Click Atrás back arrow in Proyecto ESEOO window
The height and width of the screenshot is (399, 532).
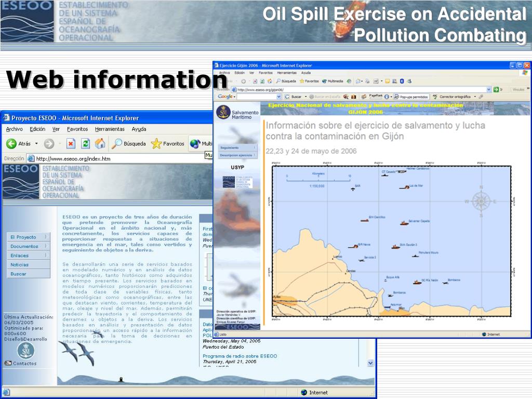coord(11,143)
